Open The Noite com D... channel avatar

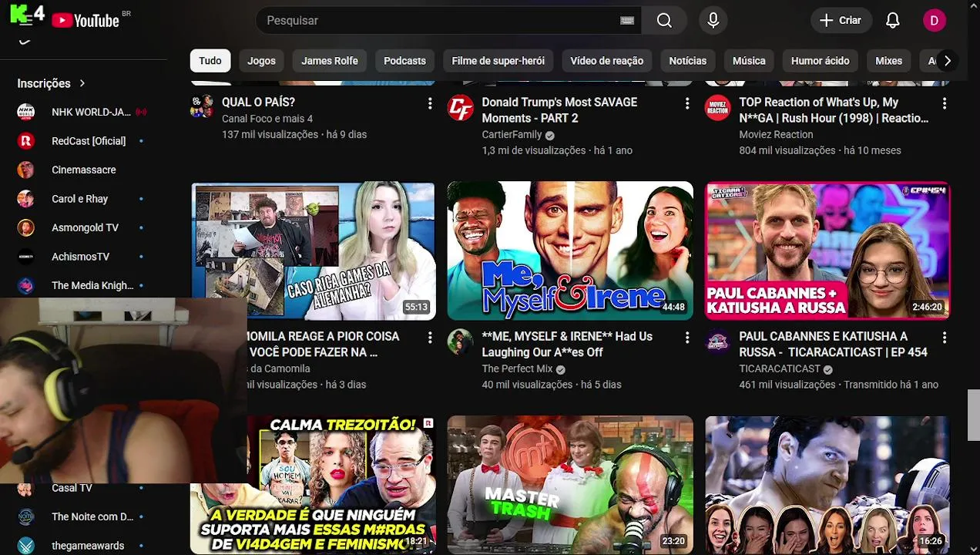click(x=26, y=516)
